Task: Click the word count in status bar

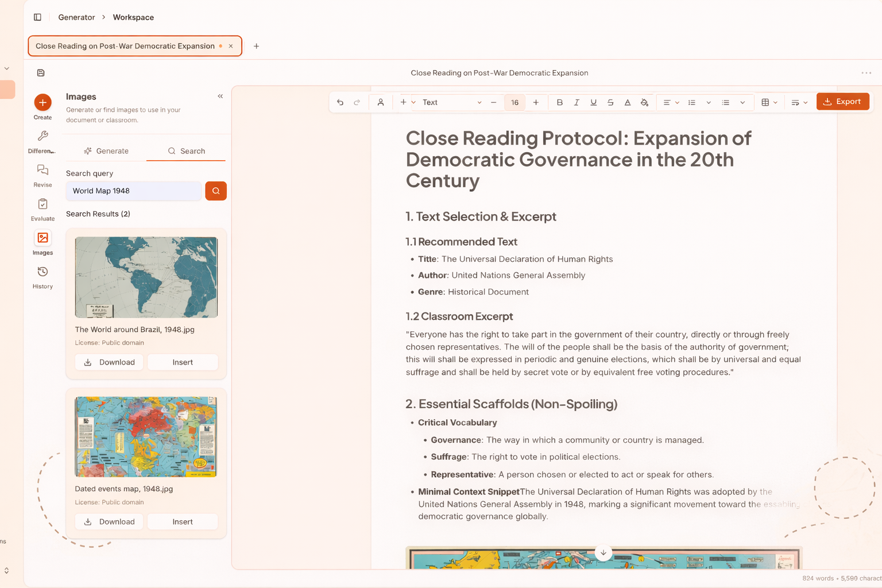Action: tap(818, 578)
